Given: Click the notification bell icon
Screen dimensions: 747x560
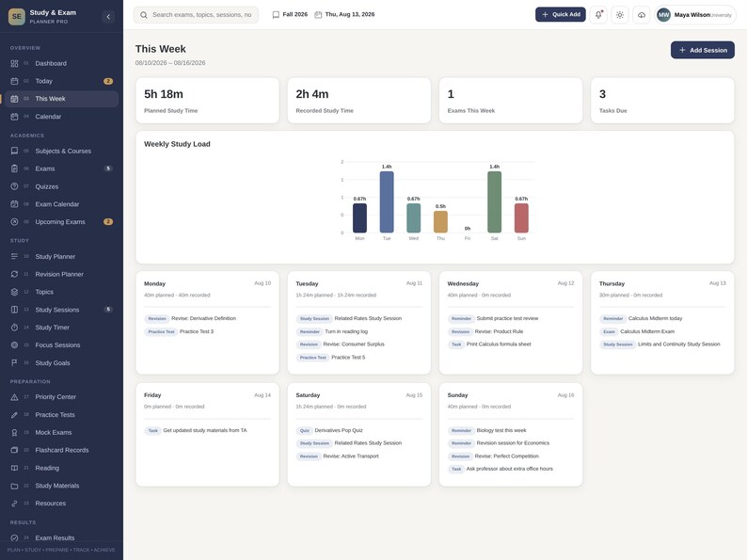Looking at the screenshot, I should click(598, 15).
